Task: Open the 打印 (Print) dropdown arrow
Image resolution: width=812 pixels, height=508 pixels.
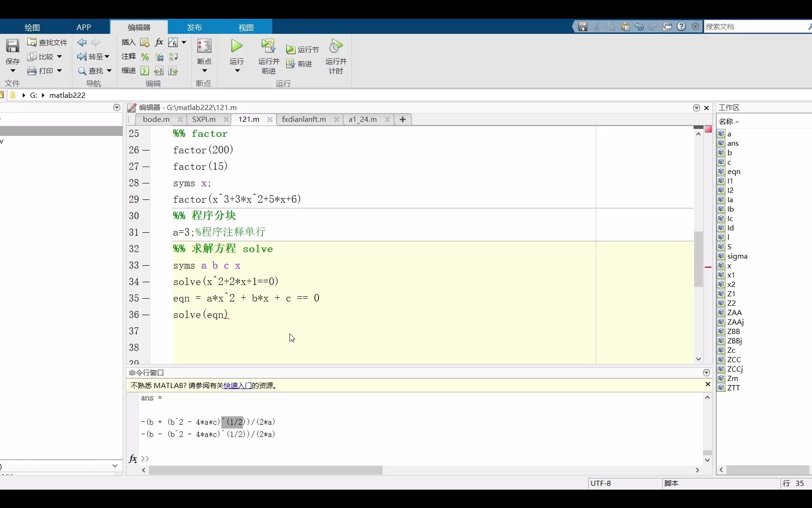Action: point(60,71)
